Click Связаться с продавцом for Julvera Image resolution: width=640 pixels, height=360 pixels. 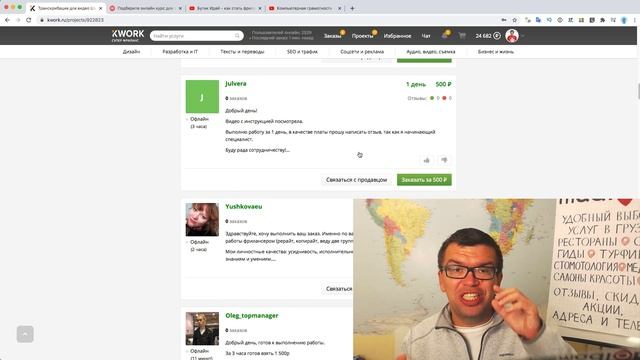pos(356,180)
